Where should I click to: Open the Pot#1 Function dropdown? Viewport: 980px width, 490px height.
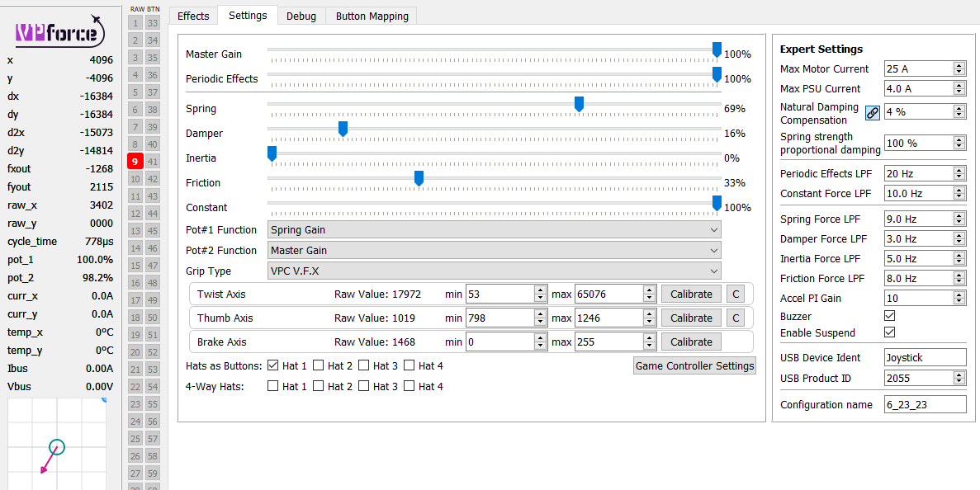tap(494, 229)
